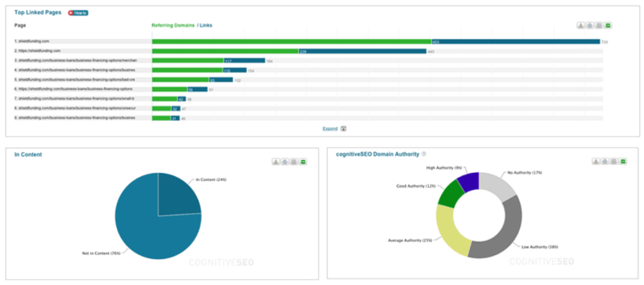Select green chart view icon in In Content
The height and width of the screenshot is (285, 644).
pyautogui.click(x=303, y=162)
